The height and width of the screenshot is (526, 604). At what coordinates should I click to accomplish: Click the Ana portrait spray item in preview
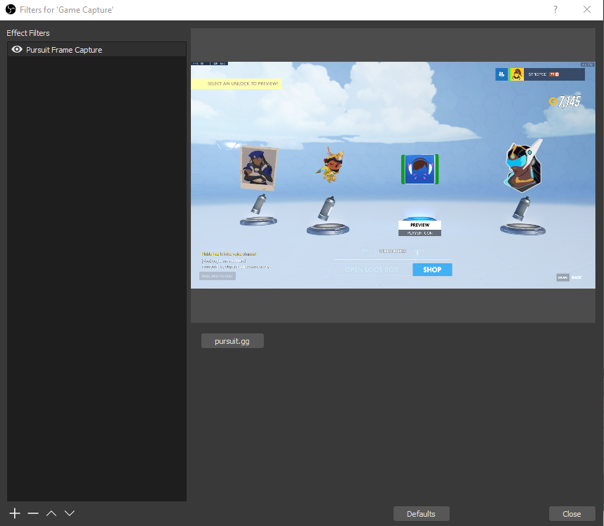pos(259,168)
